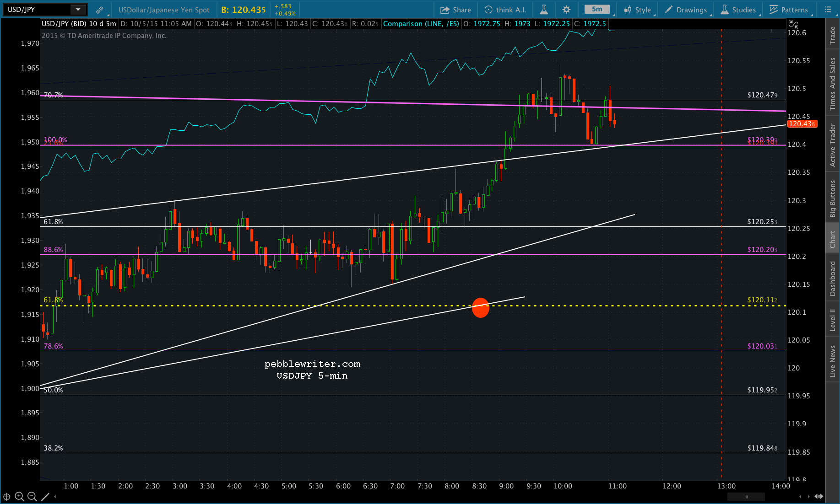Viewport: 840px width, 504px height.
Task: Open the 5m timeframe selector
Action: tap(597, 10)
